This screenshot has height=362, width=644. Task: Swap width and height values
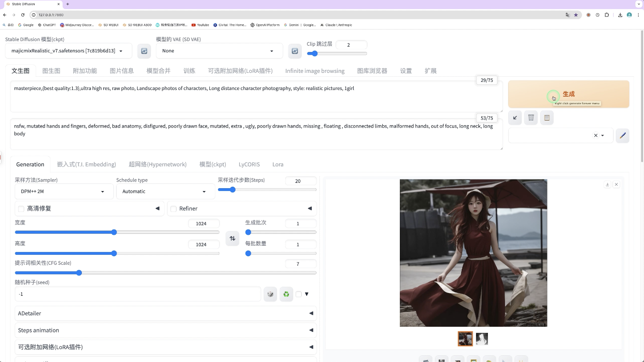(232, 238)
